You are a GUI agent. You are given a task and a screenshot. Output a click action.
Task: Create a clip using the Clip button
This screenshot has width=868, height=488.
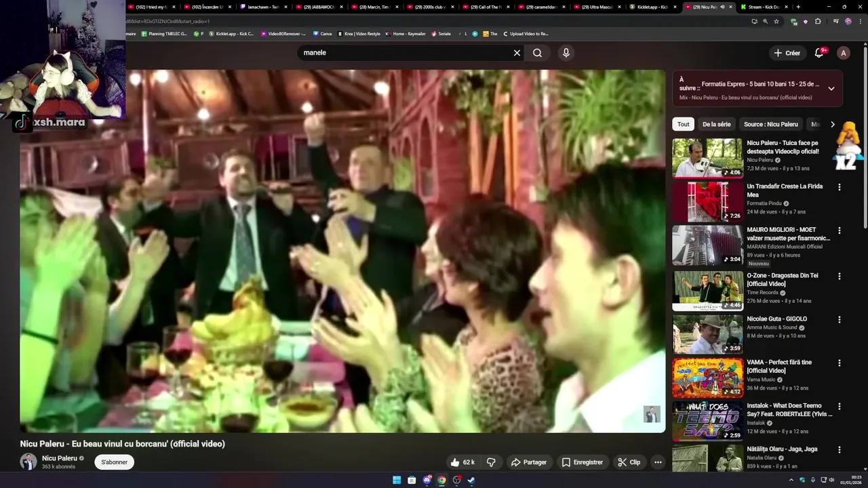click(x=629, y=462)
